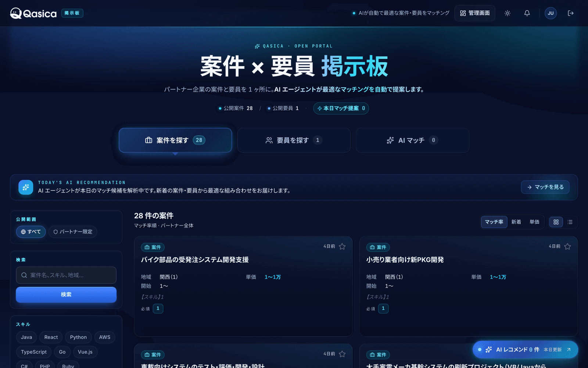Toggle the light/dark theme sun icon
The height and width of the screenshot is (368, 588).
508,13
